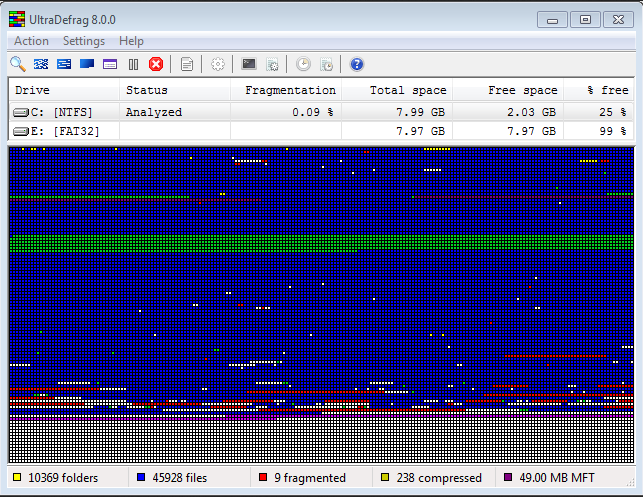Click the clock scheduler icon
Screen dimensions: 643x497
303,64
